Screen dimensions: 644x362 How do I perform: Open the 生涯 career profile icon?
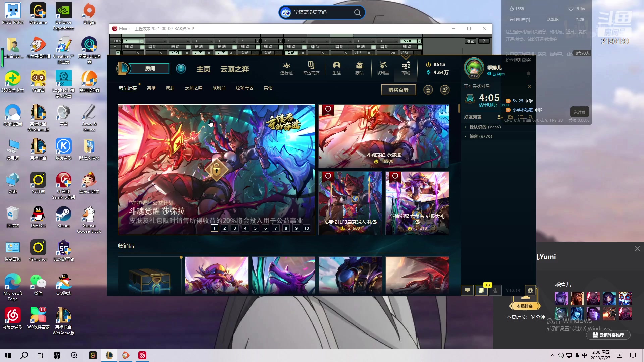point(336,68)
